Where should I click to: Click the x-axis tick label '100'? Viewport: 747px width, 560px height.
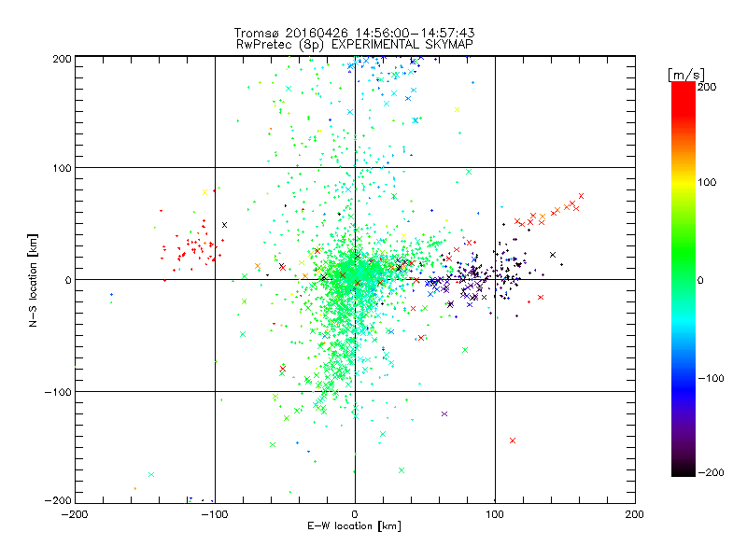coord(495,514)
